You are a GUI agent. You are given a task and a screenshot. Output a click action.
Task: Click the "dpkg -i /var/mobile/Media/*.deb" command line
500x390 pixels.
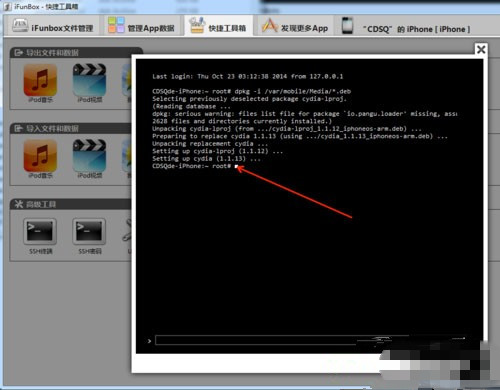point(252,91)
